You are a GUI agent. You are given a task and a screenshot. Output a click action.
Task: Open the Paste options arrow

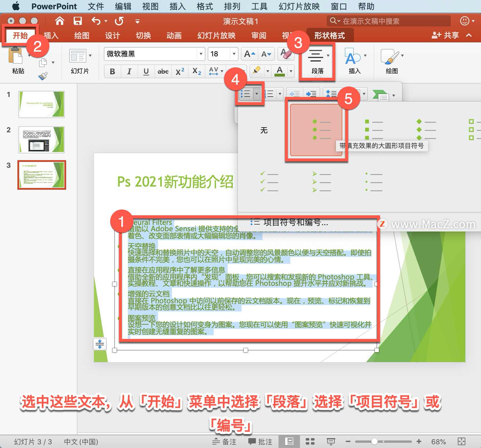(x=29, y=55)
